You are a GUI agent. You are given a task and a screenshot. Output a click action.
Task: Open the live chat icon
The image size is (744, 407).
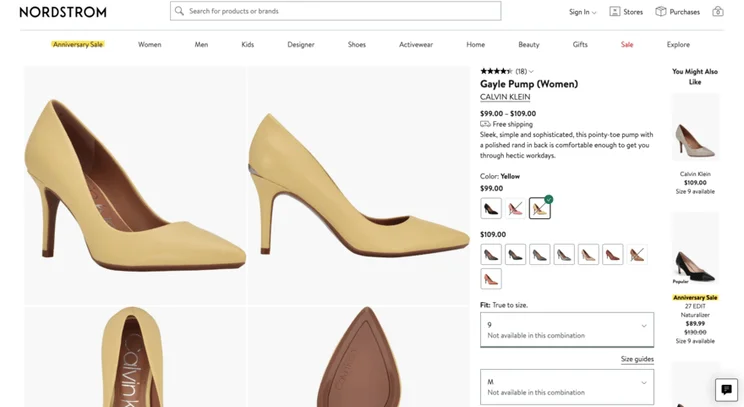(x=726, y=389)
